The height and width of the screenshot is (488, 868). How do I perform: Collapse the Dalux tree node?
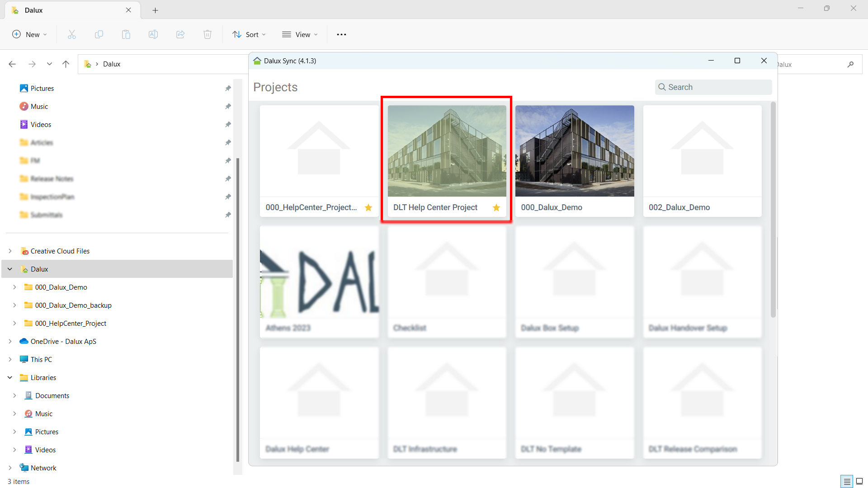pyautogui.click(x=10, y=269)
